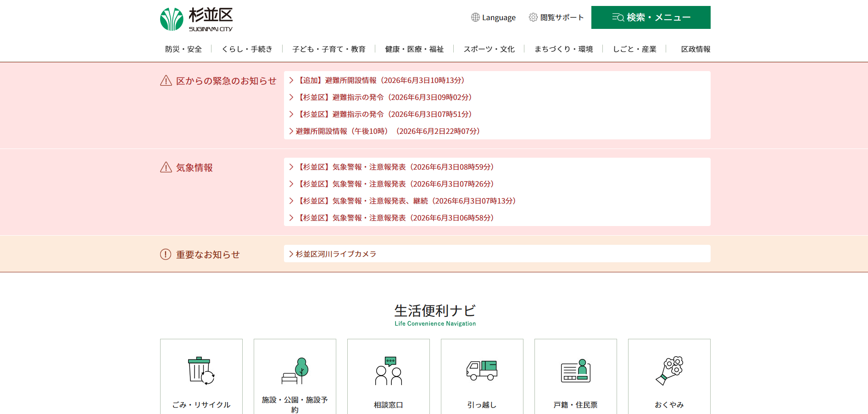Open the 施設・公園・施設予約 tree and bench icon
Image resolution: width=868 pixels, height=414 pixels.
(295, 371)
